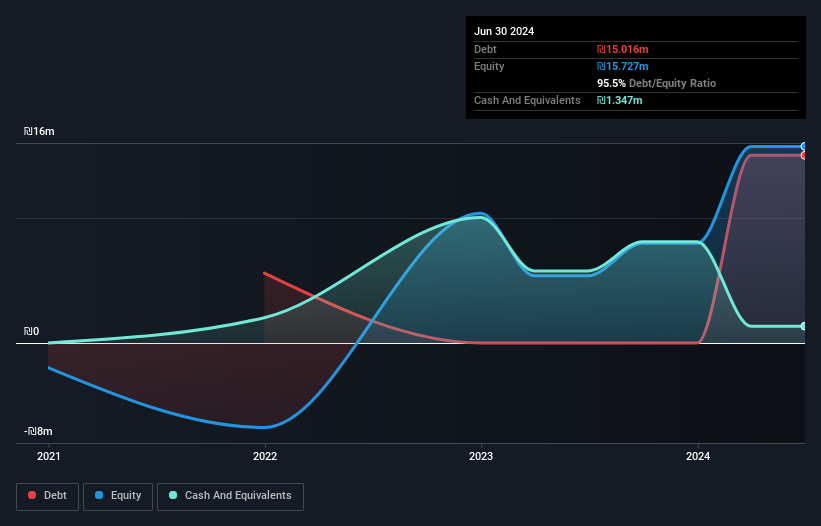
Task: Click the ₪0 y-axis label
Action: click(x=31, y=331)
